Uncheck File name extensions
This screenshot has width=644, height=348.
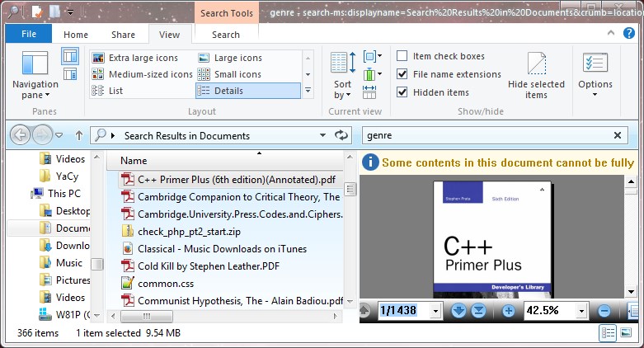(449, 74)
